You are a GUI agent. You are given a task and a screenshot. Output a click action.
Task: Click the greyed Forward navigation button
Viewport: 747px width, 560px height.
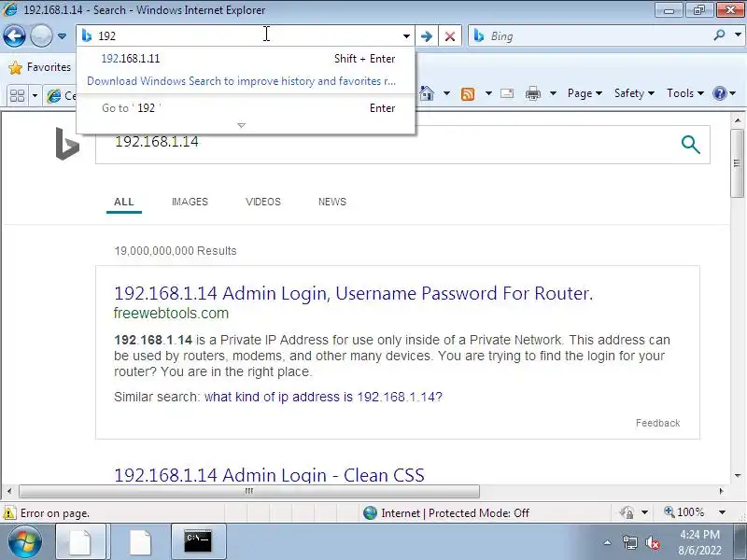[41, 35]
